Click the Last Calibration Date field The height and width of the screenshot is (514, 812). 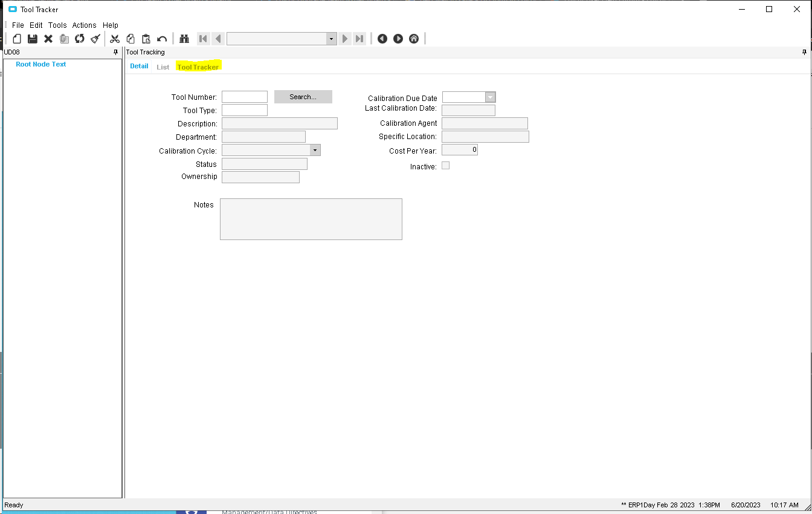pyautogui.click(x=468, y=110)
